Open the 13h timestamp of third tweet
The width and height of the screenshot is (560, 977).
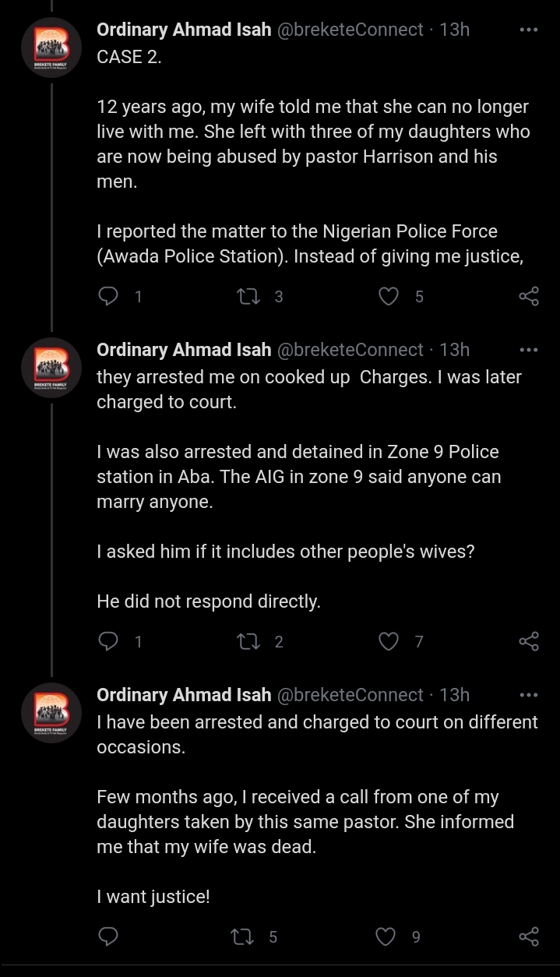pos(455,695)
